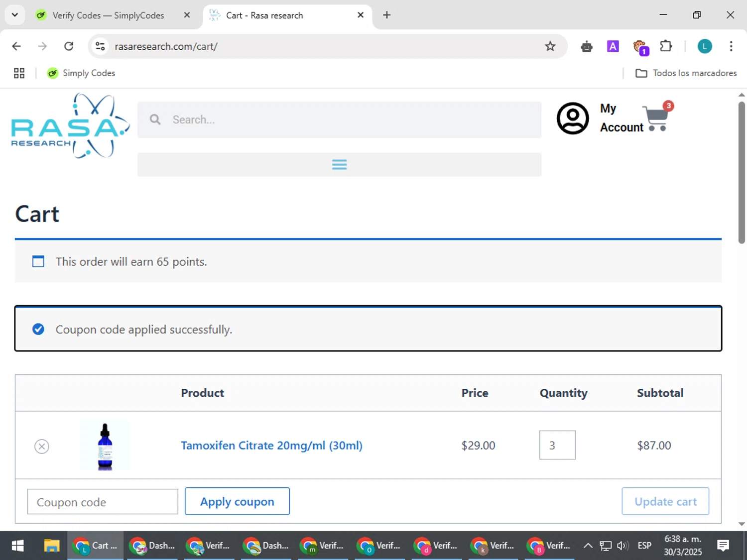The width and height of the screenshot is (747, 560).
Task: Open the Windows notification center
Action: tap(723, 546)
